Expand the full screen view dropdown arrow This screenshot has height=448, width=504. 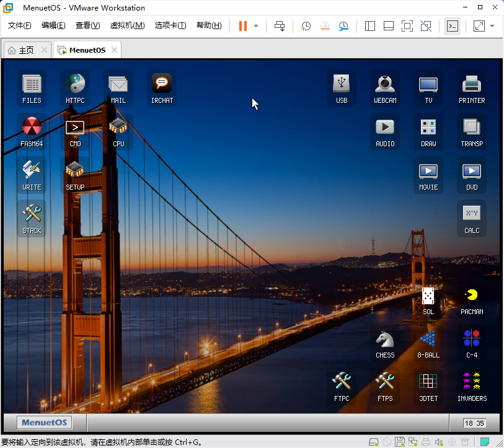click(x=492, y=26)
